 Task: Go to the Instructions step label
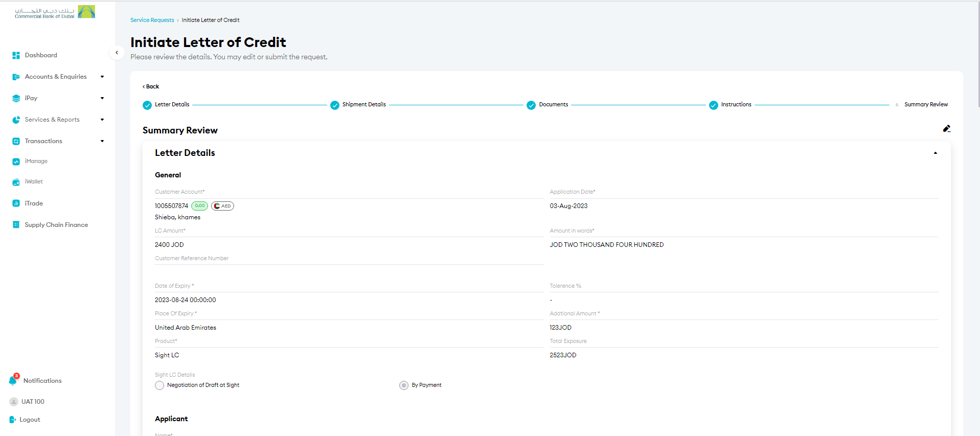pyautogui.click(x=736, y=105)
